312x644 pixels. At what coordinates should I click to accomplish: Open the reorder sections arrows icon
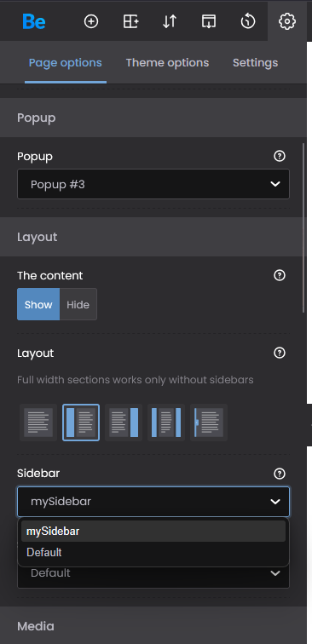click(170, 21)
